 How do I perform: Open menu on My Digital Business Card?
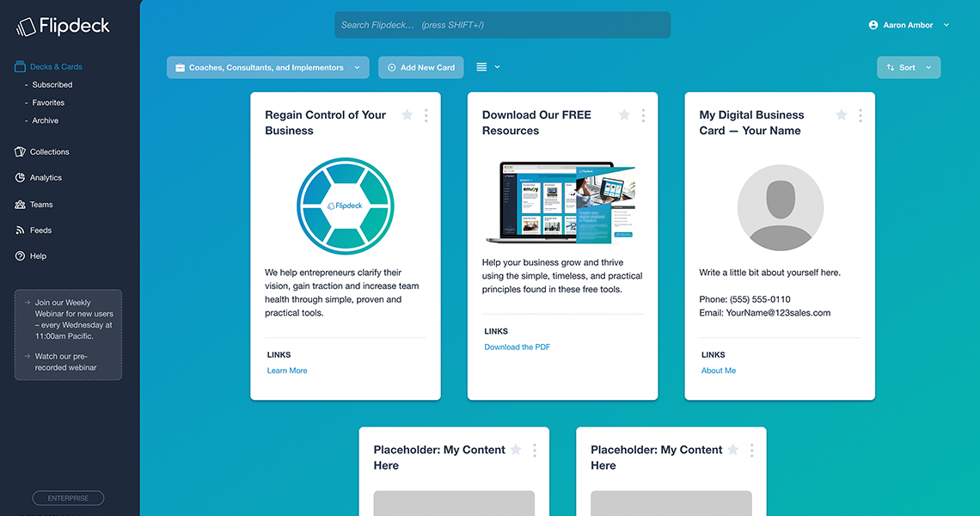pyautogui.click(x=861, y=115)
